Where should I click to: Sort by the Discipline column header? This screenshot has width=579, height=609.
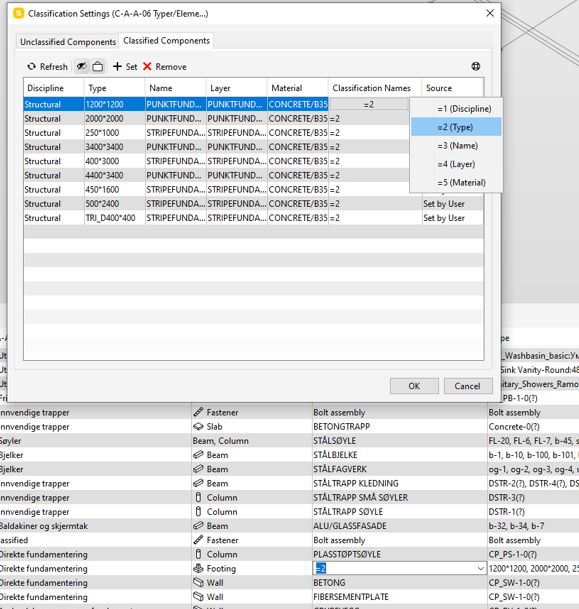point(54,88)
